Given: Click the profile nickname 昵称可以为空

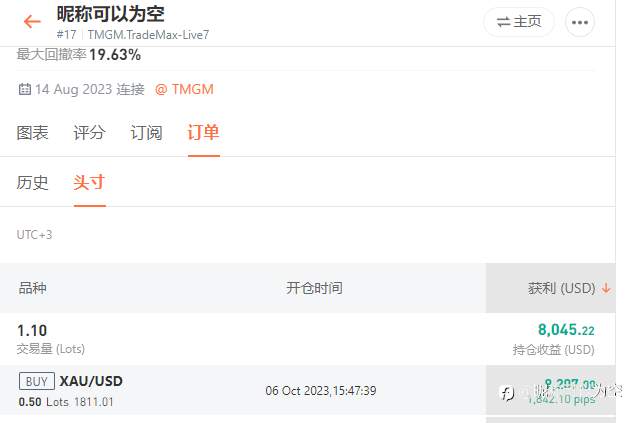Looking at the screenshot, I should [110, 14].
